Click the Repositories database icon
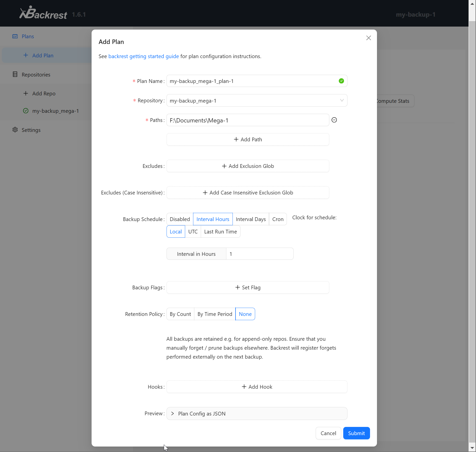Viewport: 476px width, 452px height. pos(15,75)
